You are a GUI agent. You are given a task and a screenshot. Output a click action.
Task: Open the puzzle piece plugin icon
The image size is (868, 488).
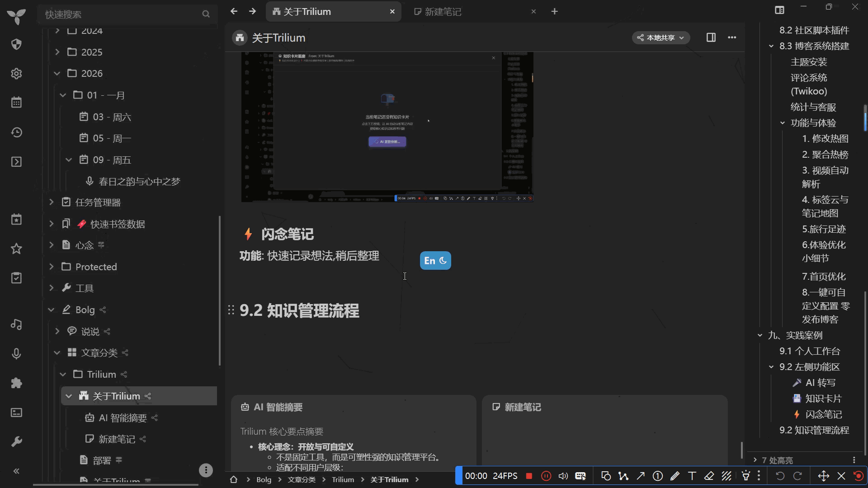click(x=16, y=383)
